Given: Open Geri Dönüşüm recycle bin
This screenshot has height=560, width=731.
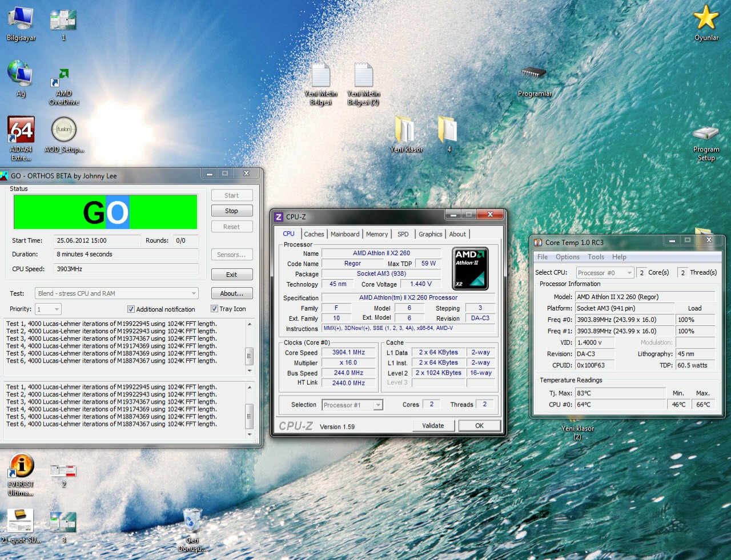Looking at the screenshot, I should (x=192, y=529).
